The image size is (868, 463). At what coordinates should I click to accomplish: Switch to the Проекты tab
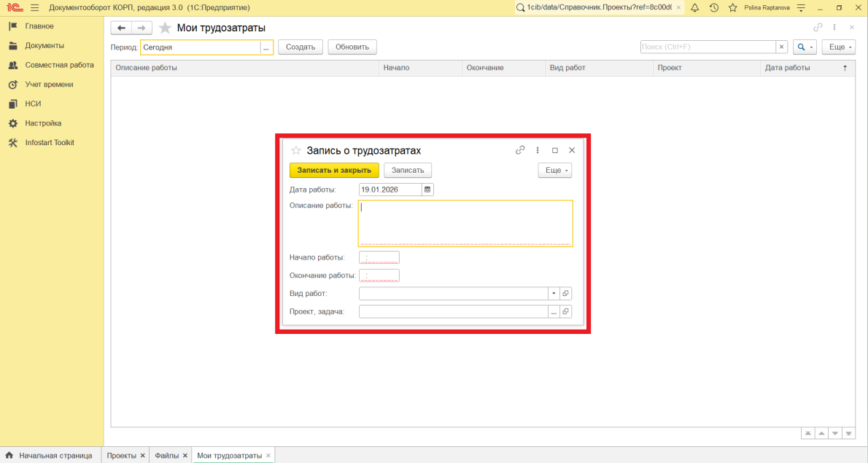coord(121,456)
